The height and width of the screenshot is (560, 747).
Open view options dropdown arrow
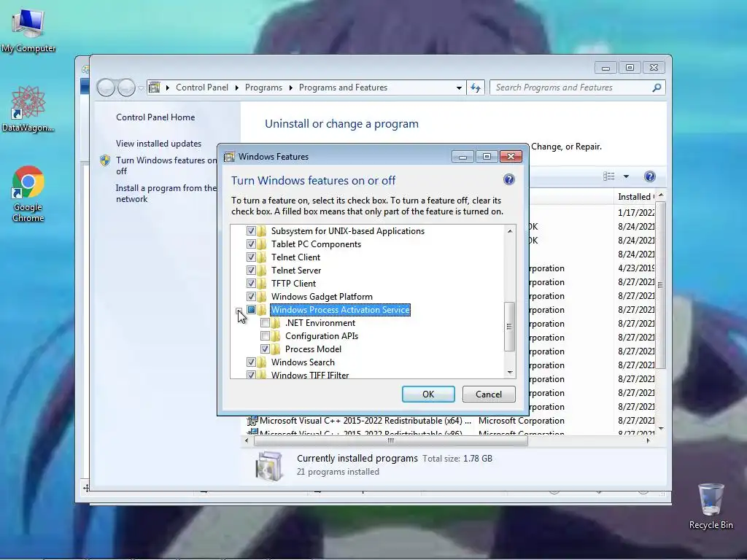click(x=626, y=176)
